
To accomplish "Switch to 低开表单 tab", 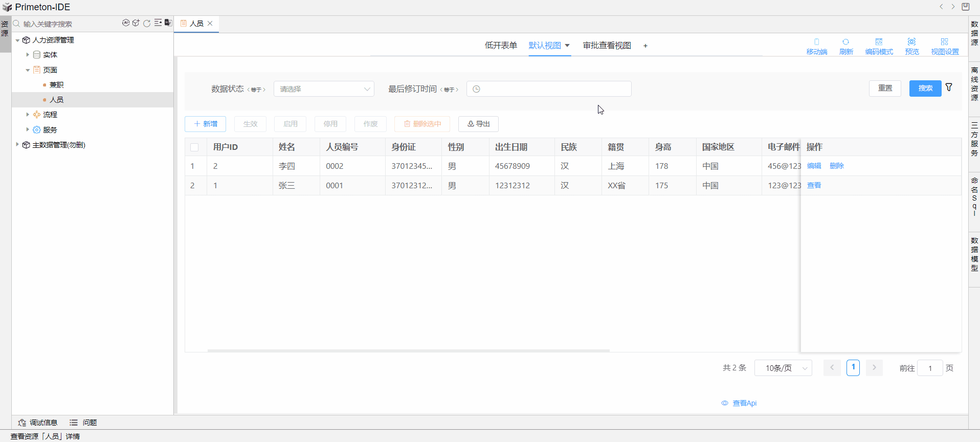I will (501, 46).
